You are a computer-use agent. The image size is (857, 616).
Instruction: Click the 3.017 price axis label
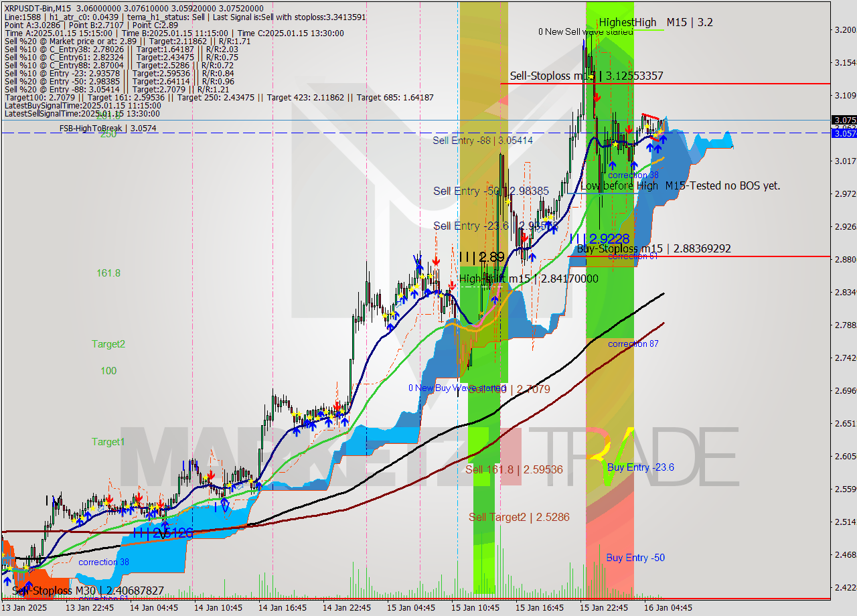tap(844, 161)
